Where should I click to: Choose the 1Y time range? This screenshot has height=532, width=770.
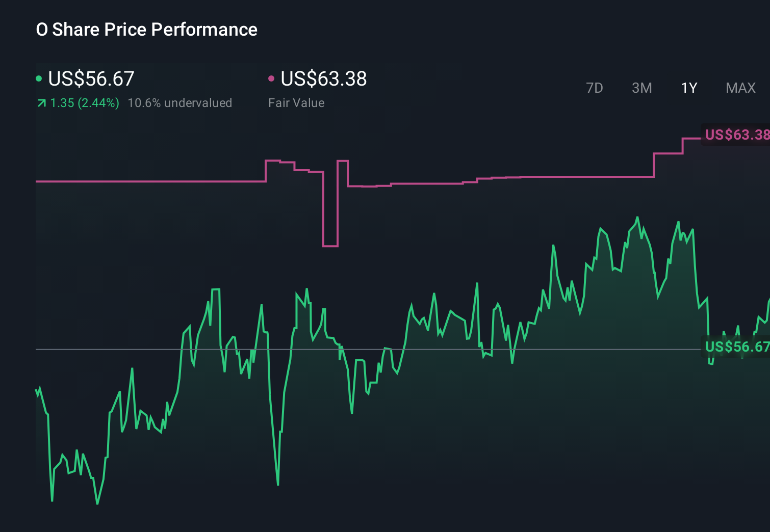point(689,88)
